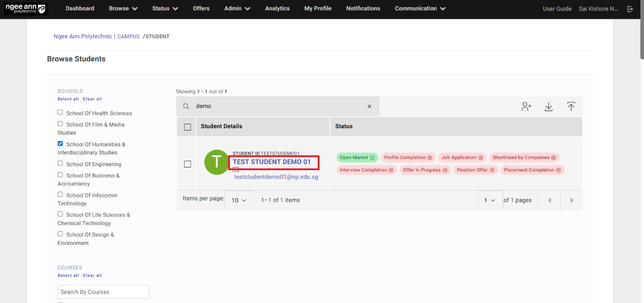Open the TEST STUDENT DEMO 01 profile link
Viewport: 644px width, 303px height.
point(272,162)
